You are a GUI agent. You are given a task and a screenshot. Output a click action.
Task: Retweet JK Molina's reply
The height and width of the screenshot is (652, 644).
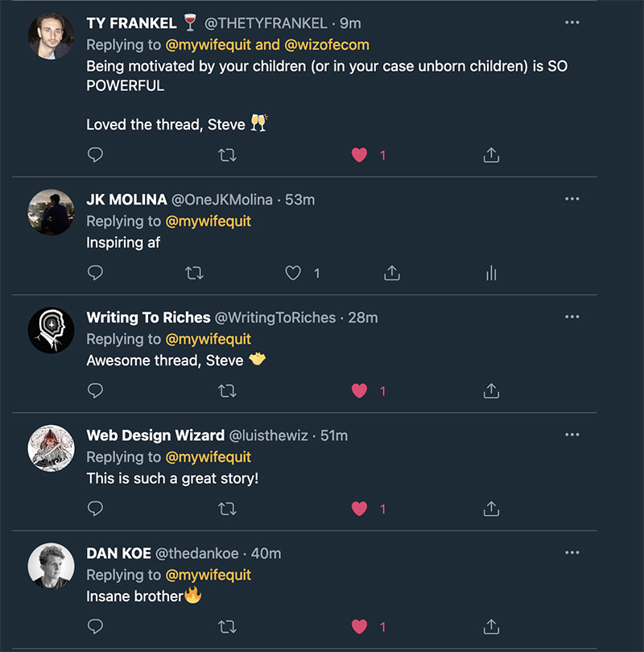194,272
